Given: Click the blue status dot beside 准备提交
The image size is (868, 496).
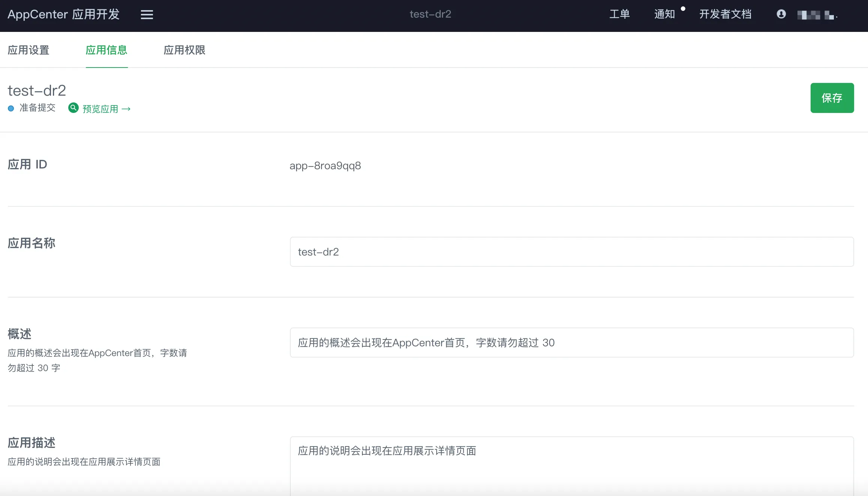Looking at the screenshot, I should tap(11, 108).
